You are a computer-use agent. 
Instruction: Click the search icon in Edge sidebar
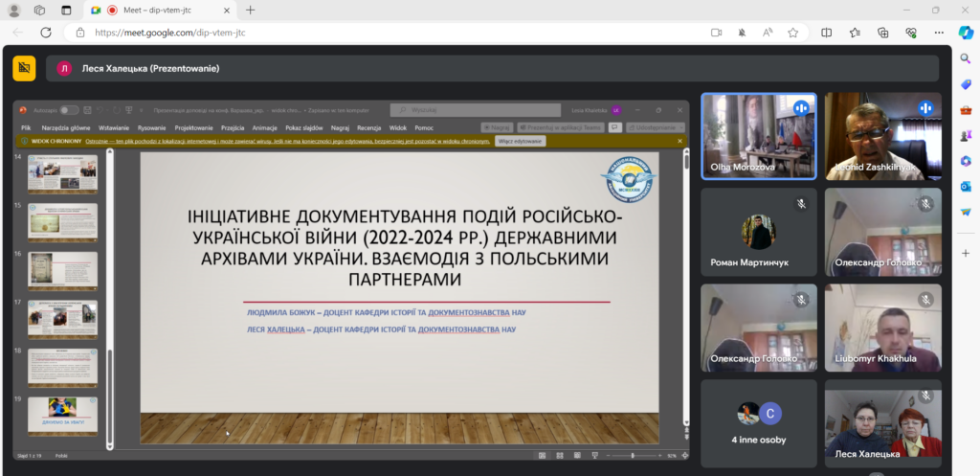(966, 59)
